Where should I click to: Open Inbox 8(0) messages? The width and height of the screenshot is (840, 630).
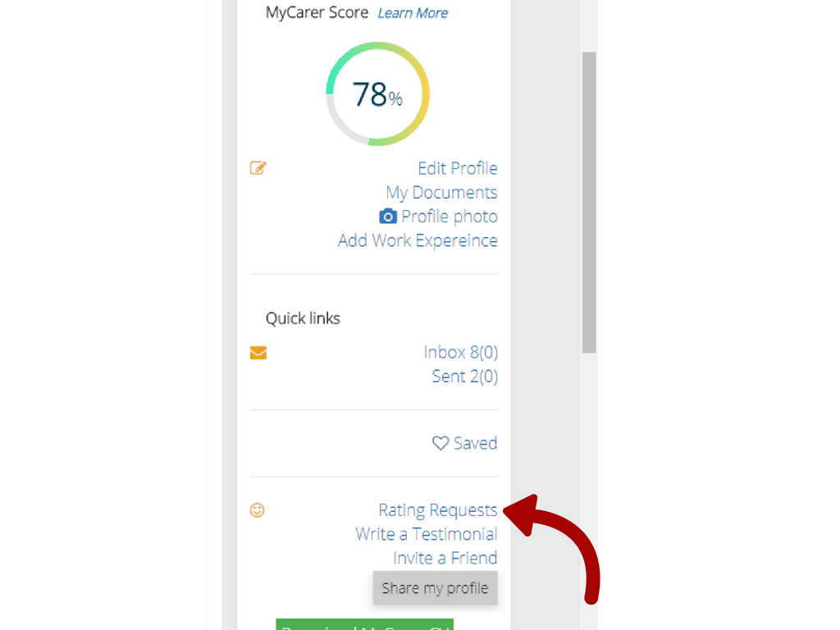point(461,352)
